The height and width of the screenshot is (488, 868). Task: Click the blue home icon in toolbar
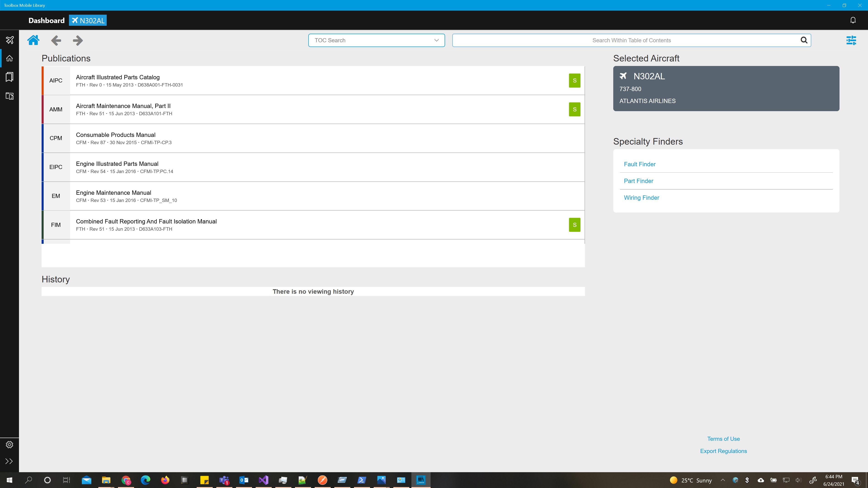pyautogui.click(x=33, y=40)
